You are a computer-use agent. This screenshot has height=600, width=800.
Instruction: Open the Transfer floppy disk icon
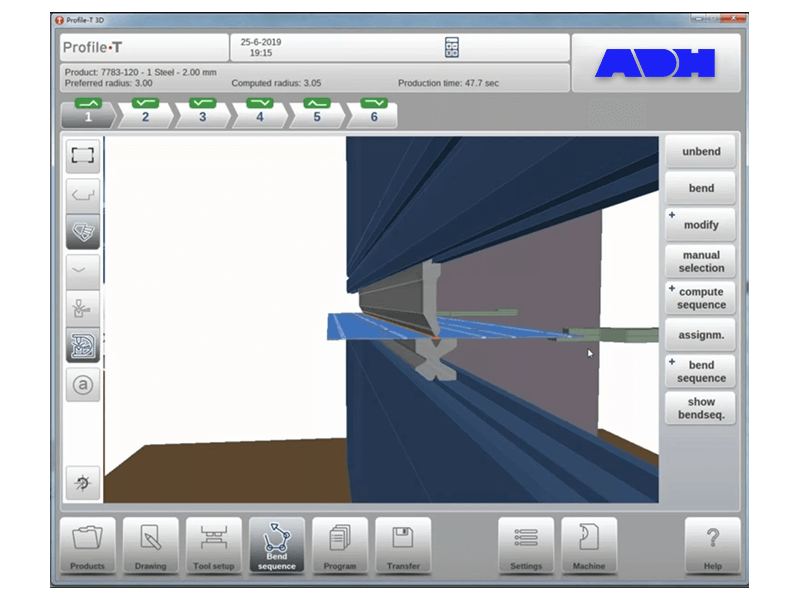pyautogui.click(x=403, y=545)
